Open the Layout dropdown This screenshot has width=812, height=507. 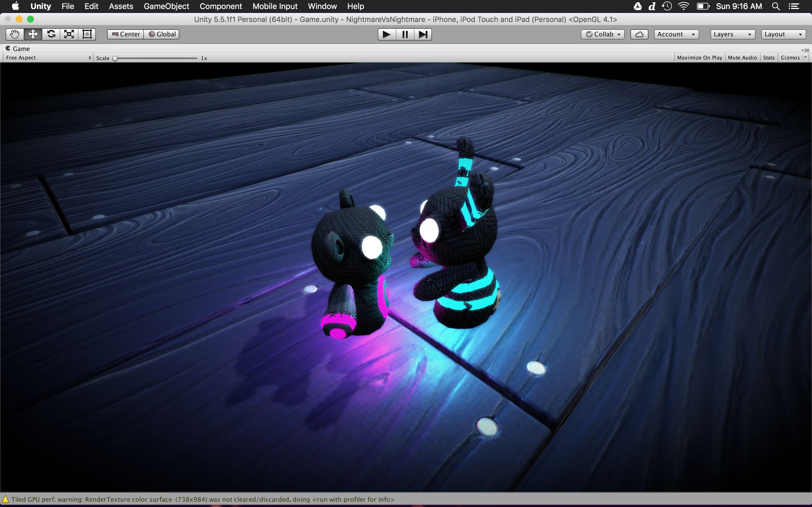pyautogui.click(x=783, y=34)
